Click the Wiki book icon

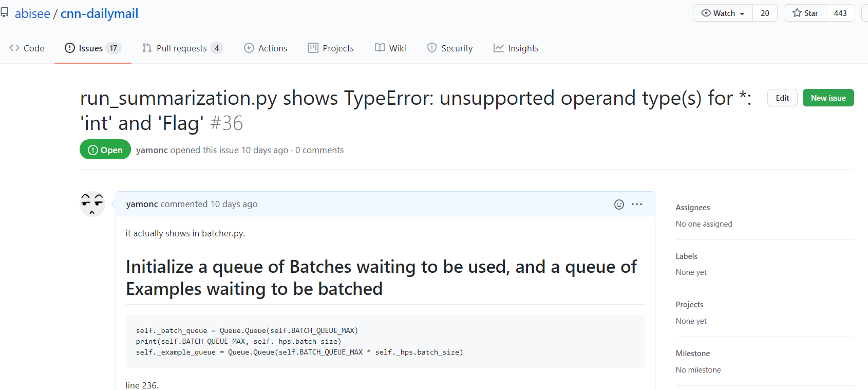(x=380, y=48)
